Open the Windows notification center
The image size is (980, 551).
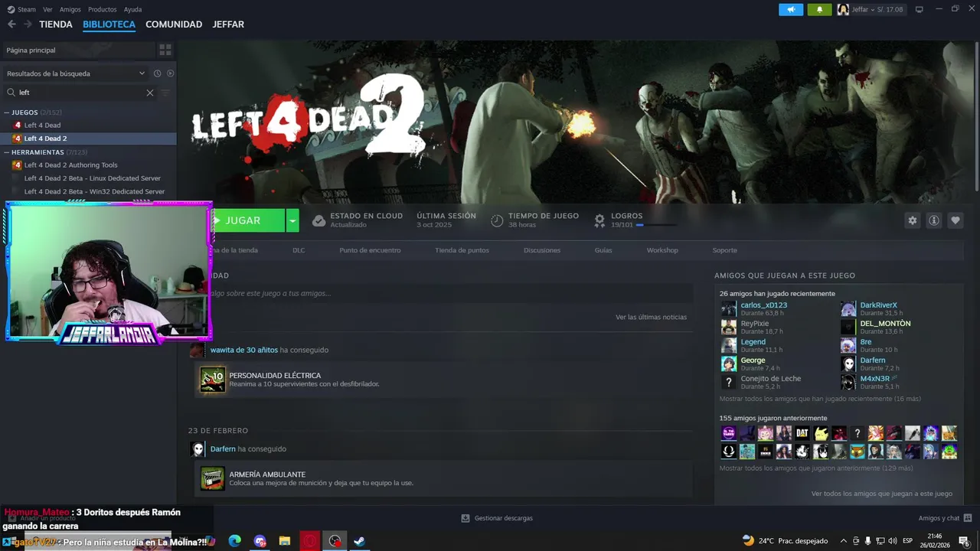[x=963, y=541]
